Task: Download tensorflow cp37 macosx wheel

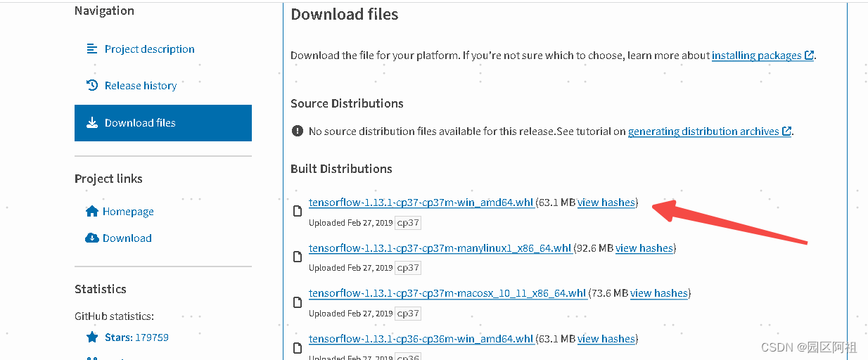Action: tap(447, 293)
